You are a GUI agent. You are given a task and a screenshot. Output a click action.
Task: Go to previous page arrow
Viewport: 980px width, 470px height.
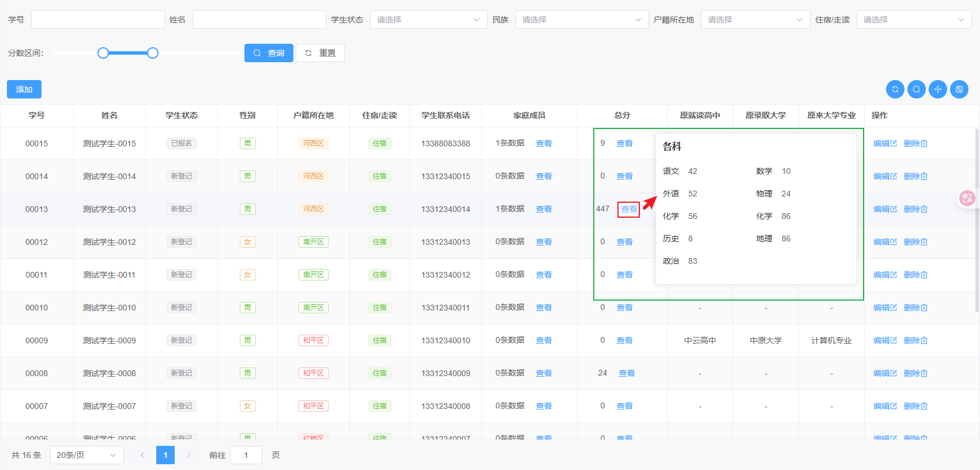142,455
